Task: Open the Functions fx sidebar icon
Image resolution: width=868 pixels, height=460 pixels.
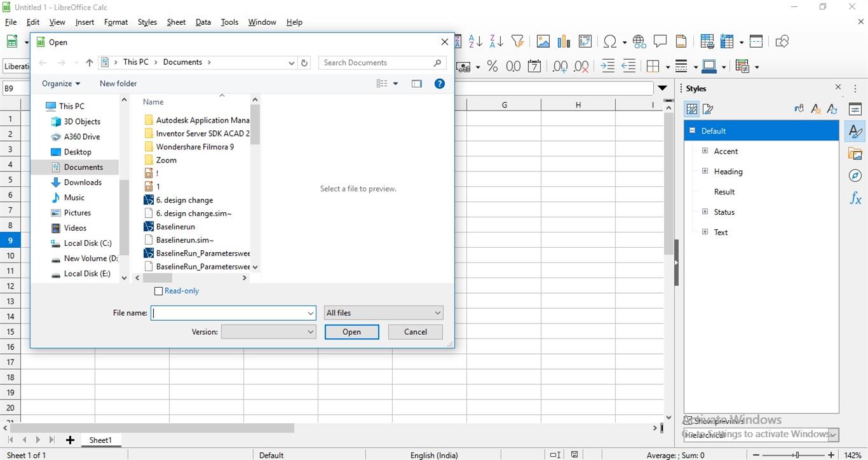Action: point(855,198)
